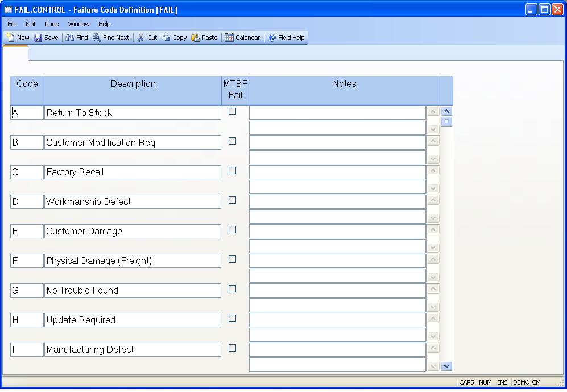
Task: Click the vertical scrollbar thumb of the table
Action: 446,122
